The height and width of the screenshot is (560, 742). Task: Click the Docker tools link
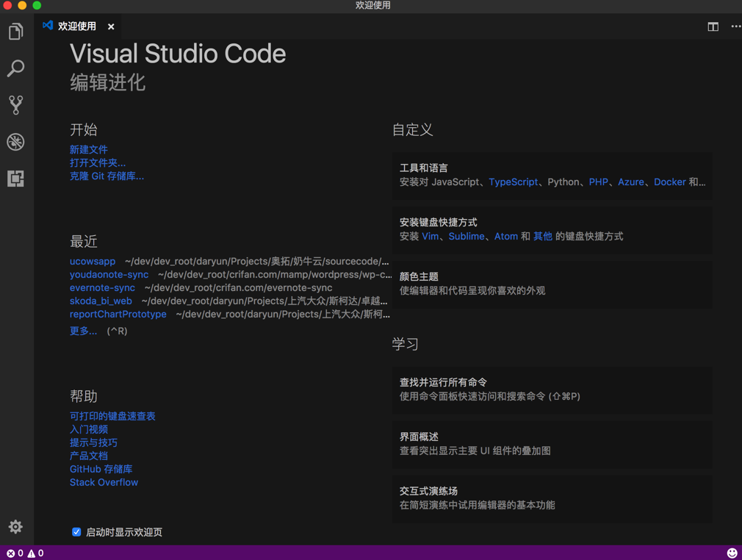pos(669,182)
